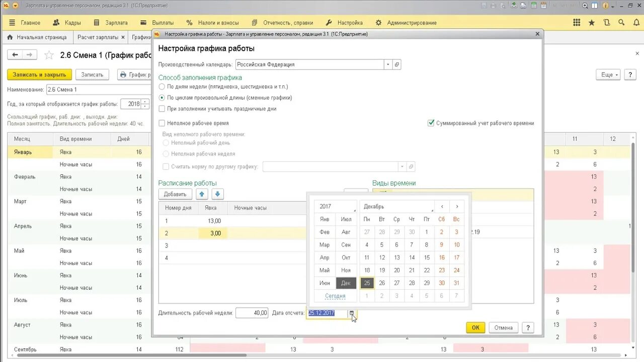Open the calendar icon in the top toolbar
644x362 pixels.
[x=543, y=6]
